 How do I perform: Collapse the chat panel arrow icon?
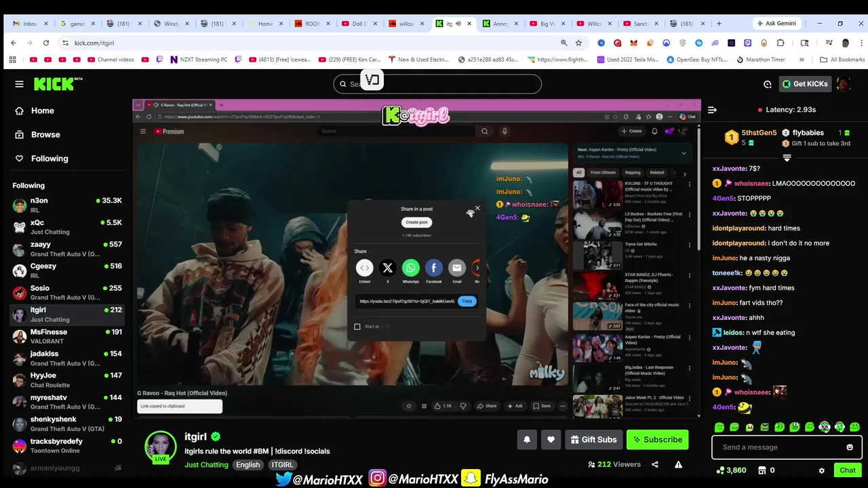[712, 110]
